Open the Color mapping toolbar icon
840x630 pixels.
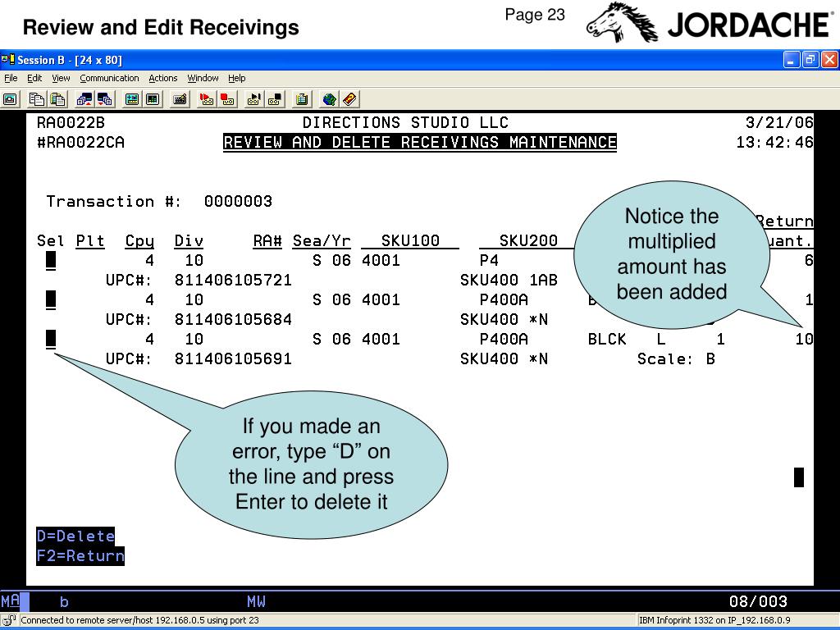click(x=153, y=99)
